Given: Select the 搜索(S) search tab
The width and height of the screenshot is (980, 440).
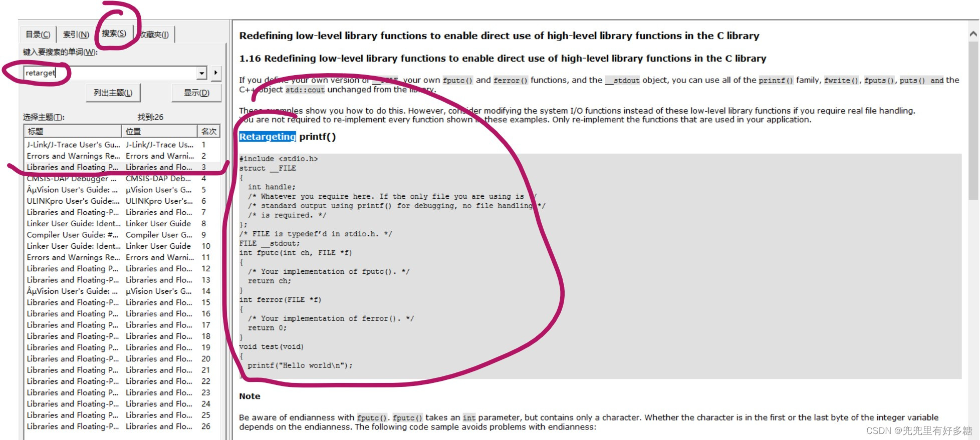Looking at the screenshot, I should coord(114,33).
